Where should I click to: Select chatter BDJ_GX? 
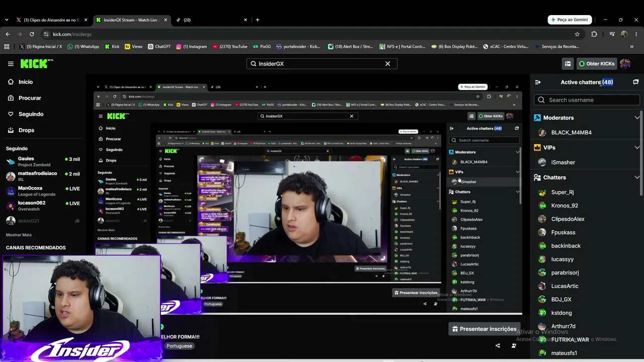(x=561, y=300)
